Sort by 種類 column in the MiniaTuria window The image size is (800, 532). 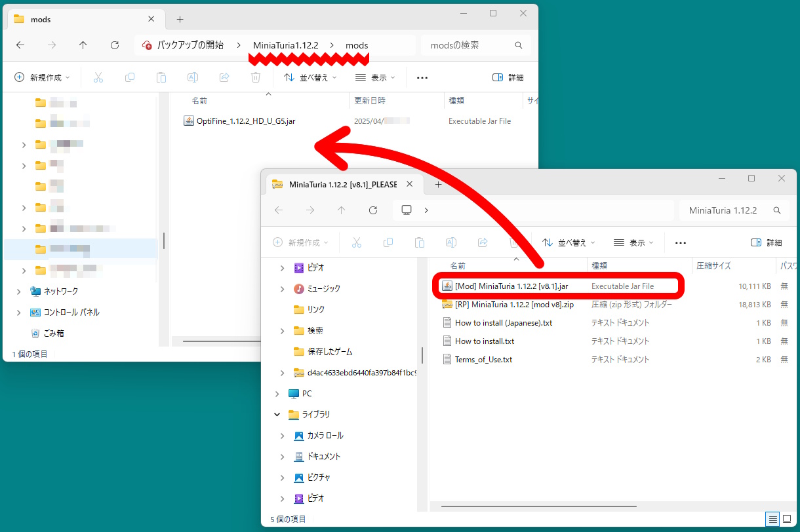[600, 266]
